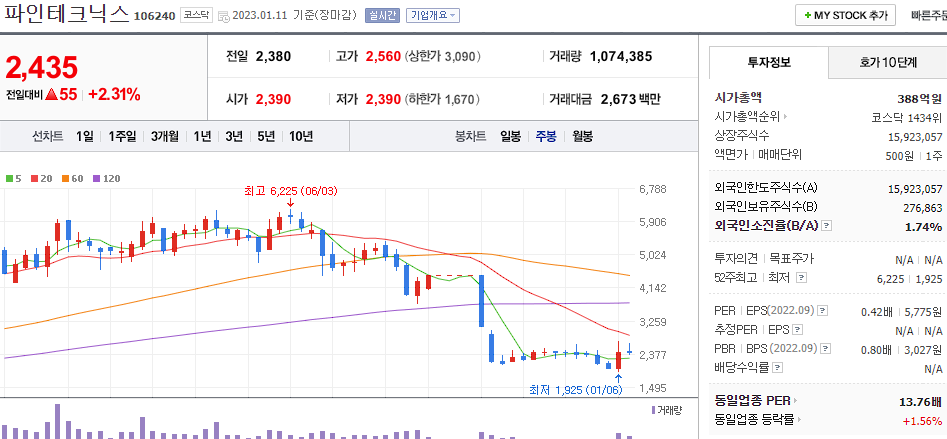
Task: Click the 전일 value 2,380
Action: click(273, 57)
